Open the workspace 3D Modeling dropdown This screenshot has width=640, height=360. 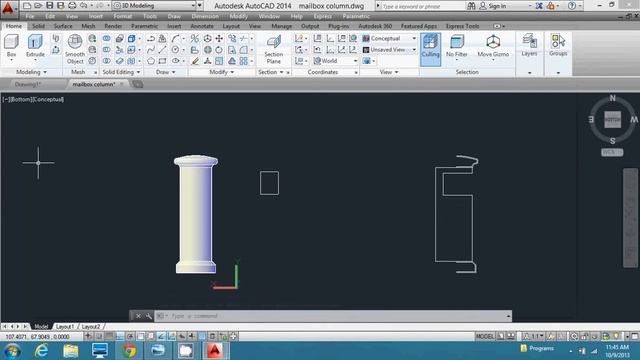(x=154, y=5)
